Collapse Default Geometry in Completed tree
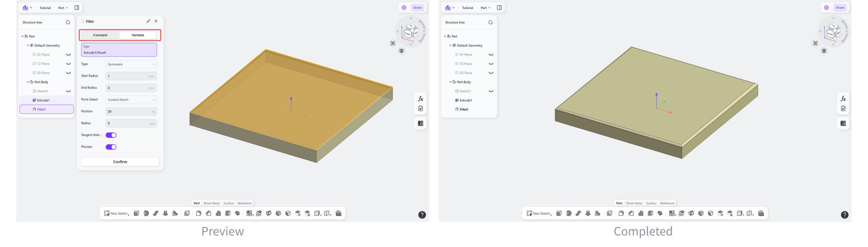The image size is (868, 247). (x=450, y=45)
